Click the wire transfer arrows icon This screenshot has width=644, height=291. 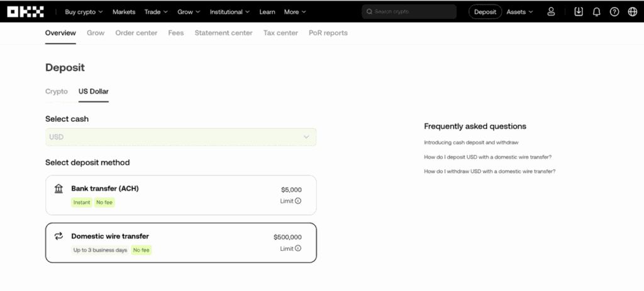click(x=58, y=236)
